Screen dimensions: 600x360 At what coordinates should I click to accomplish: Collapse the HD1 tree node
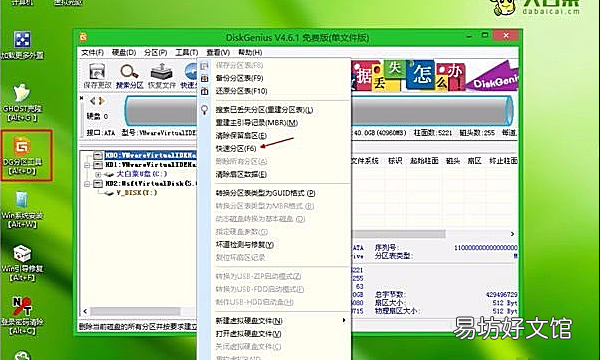[x=88, y=165]
